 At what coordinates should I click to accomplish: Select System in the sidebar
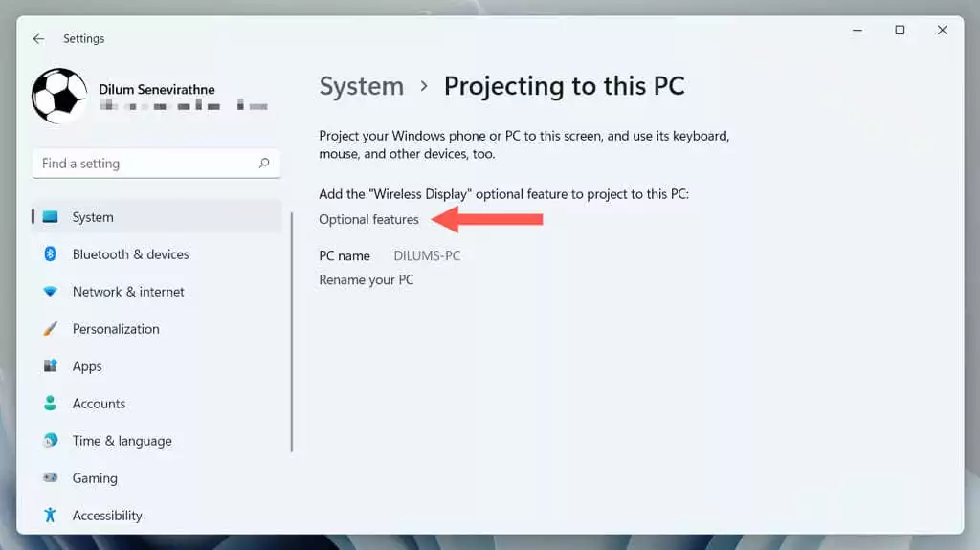[x=156, y=217]
